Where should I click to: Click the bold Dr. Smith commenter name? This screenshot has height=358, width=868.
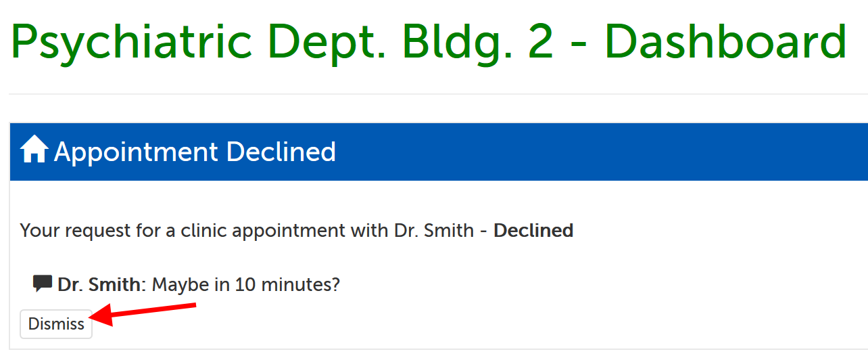(99, 285)
